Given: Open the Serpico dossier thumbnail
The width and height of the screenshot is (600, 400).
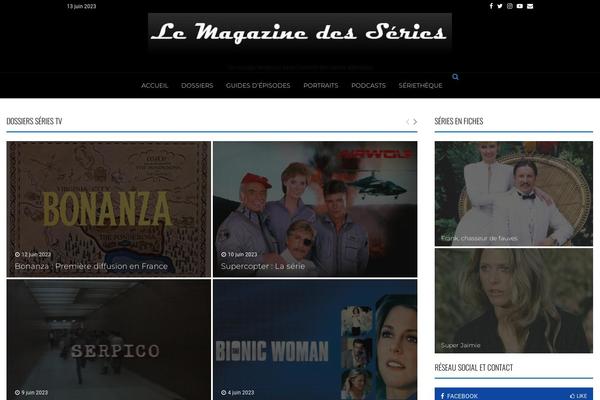Looking at the screenshot, I should point(109,340).
